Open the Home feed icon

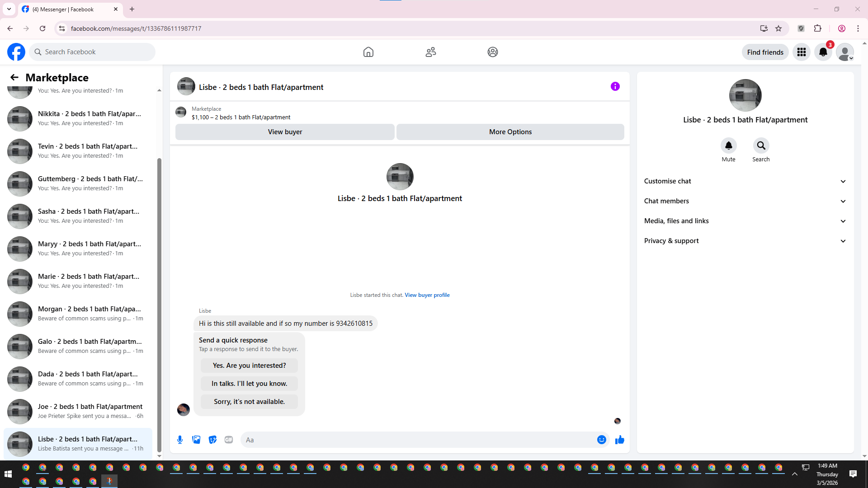click(368, 52)
